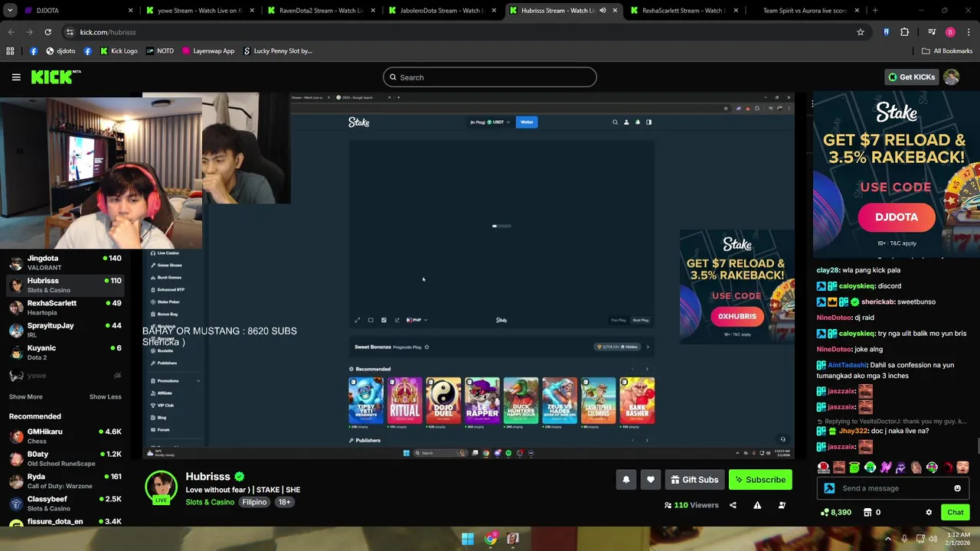The image size is (980, 551).
Task: Mute audio on the Hubrisss Stream tab
Action: click(x=603, y=11)
